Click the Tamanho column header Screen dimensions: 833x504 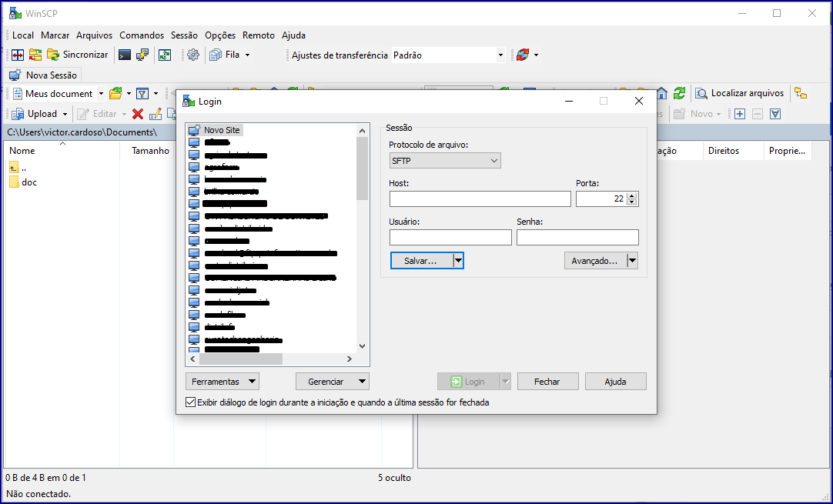[147, 150]
